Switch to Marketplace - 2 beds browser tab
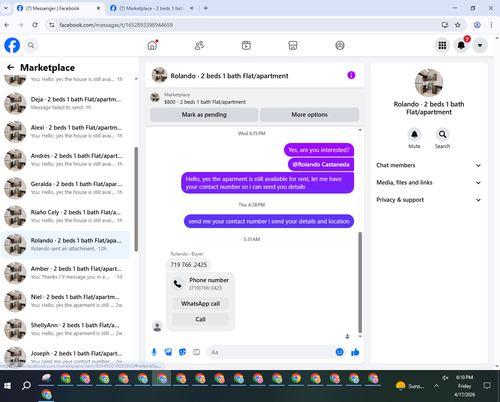Viewport: 500px width, 402px height. [x=152, y=8]
